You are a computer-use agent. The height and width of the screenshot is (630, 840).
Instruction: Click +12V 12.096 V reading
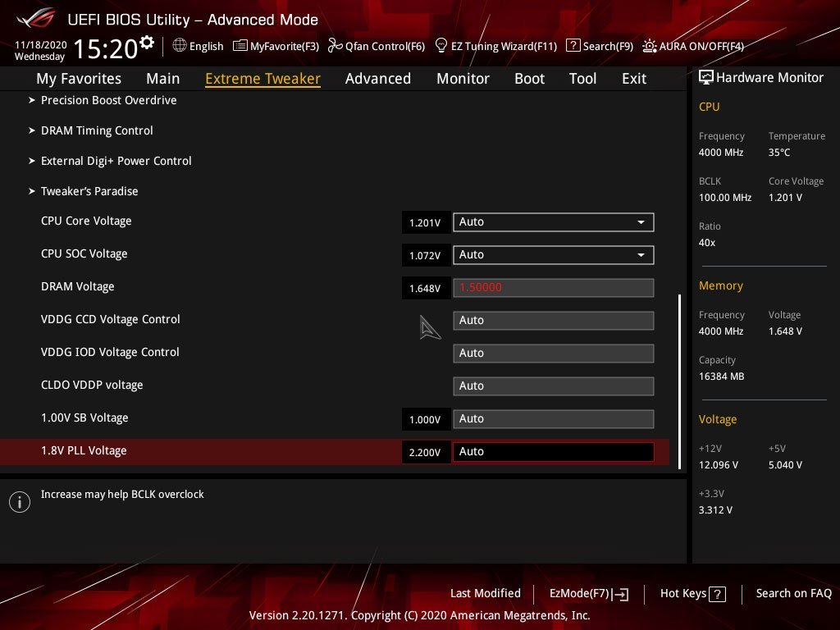point(719,465)
